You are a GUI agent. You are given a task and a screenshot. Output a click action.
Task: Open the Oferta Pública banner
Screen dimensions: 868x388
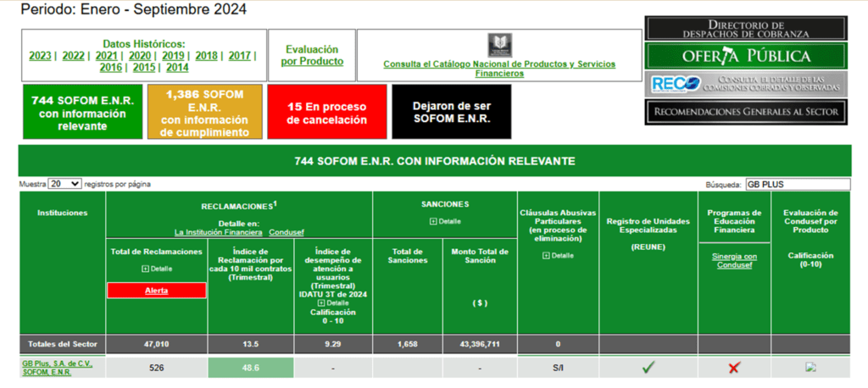[x=747, y=56]
